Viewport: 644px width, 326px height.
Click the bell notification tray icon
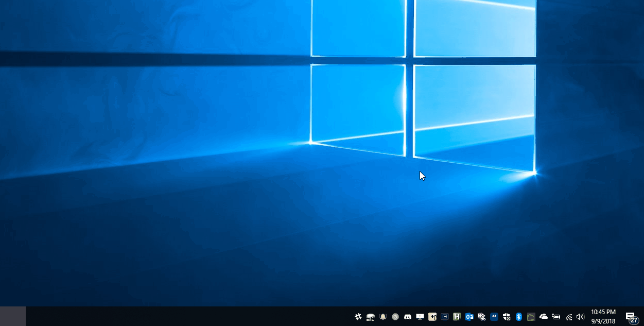click(x=383, y=317)
